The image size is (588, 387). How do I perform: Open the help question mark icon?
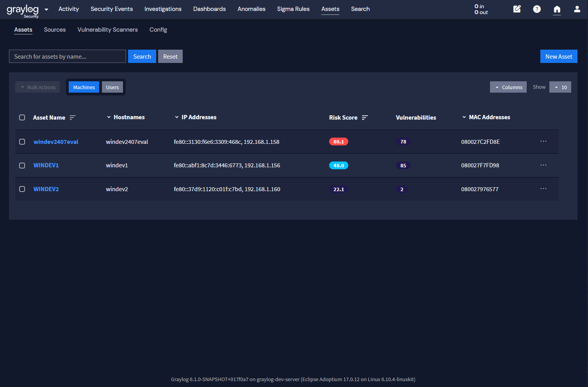[x=537, y=9]
